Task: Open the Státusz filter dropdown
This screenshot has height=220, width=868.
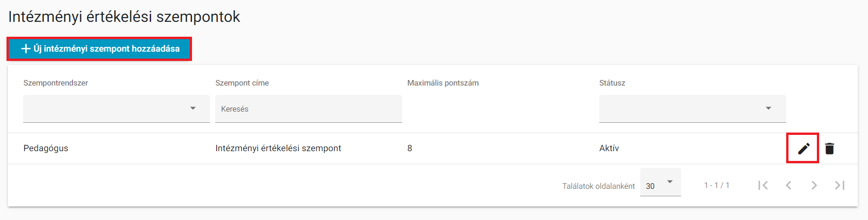Action: pos(693,109)
